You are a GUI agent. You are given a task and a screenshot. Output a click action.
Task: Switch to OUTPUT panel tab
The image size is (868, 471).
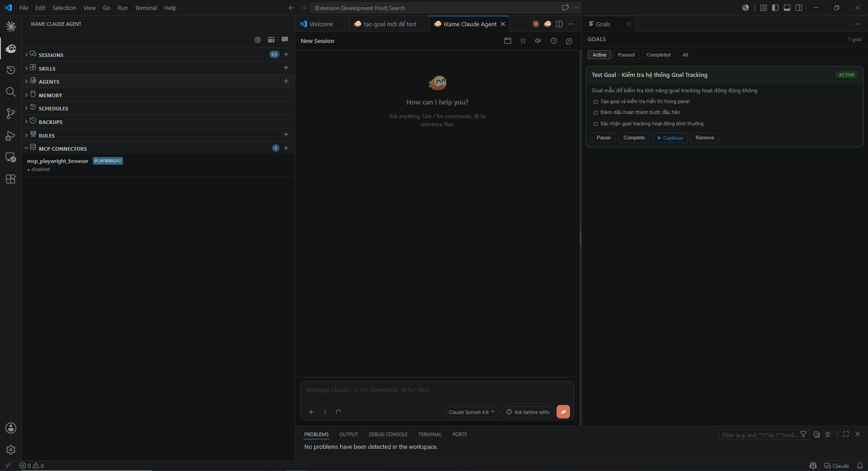click(x=349, y=434)
